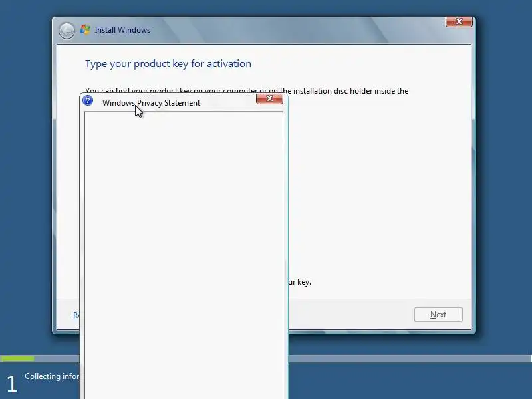Click the Windows flag icon in title bar

(x=85, y=29)
